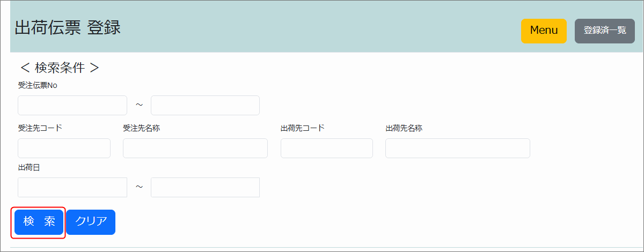
Task: Click the 出荷伝票 登録 page title
Action: pyautogui.click(x=68, y=28)
